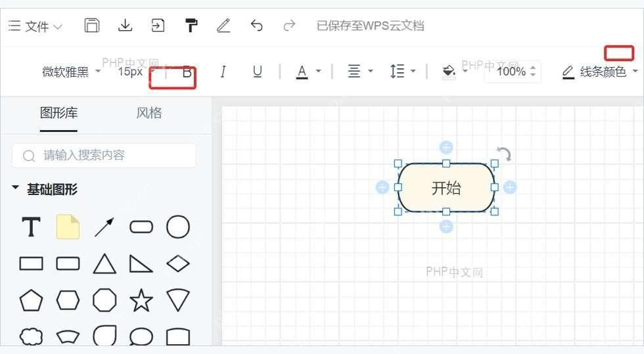
Task: Click the line spacing icon
Action: point(397,72)
